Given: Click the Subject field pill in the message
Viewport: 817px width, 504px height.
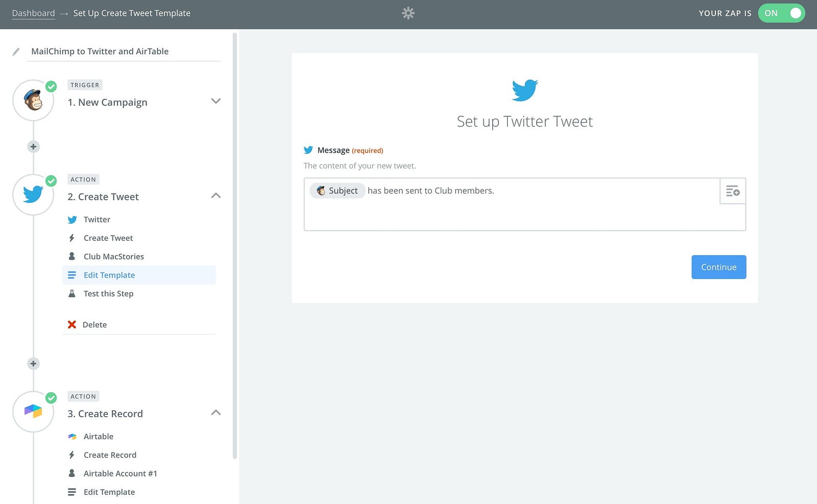Looking at the screenshot, I should pos(338,191).
